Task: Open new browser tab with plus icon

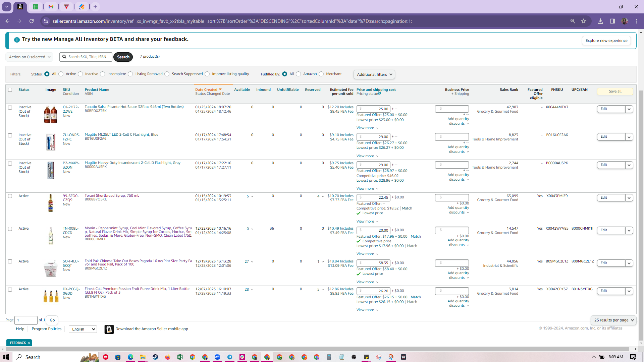Action: click(95, 7)
